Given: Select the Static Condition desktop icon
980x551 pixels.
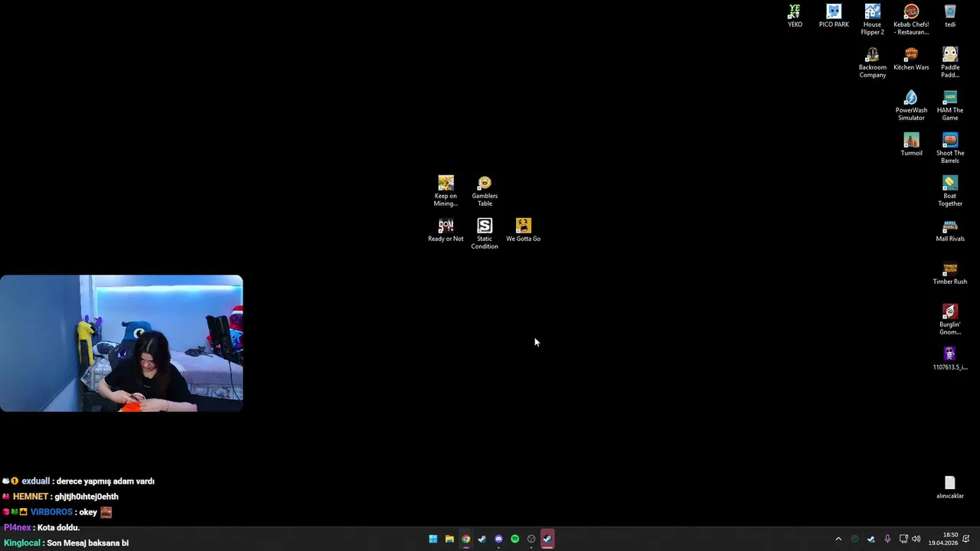Looking at the screenshot, I should [x=485, y=234].
